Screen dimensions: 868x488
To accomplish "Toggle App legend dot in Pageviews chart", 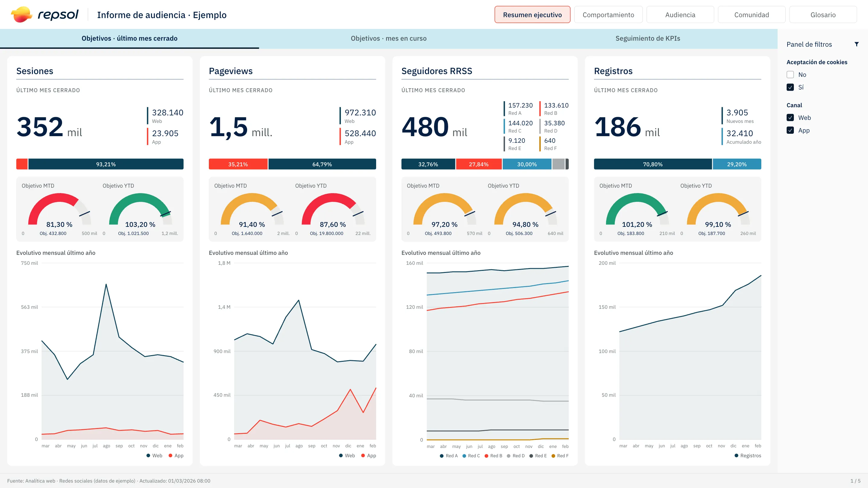I will click(x=363, y=455).
